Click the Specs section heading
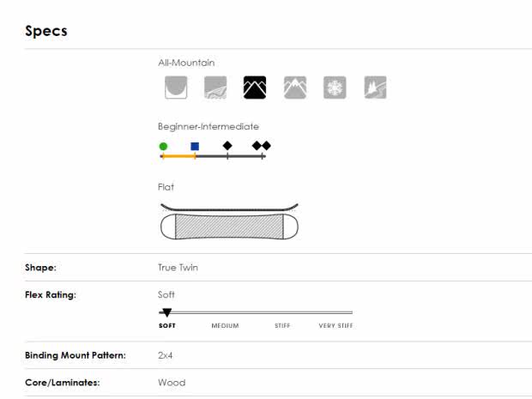The height and width of the screenshot is (399, 532). tap(46, 32)
